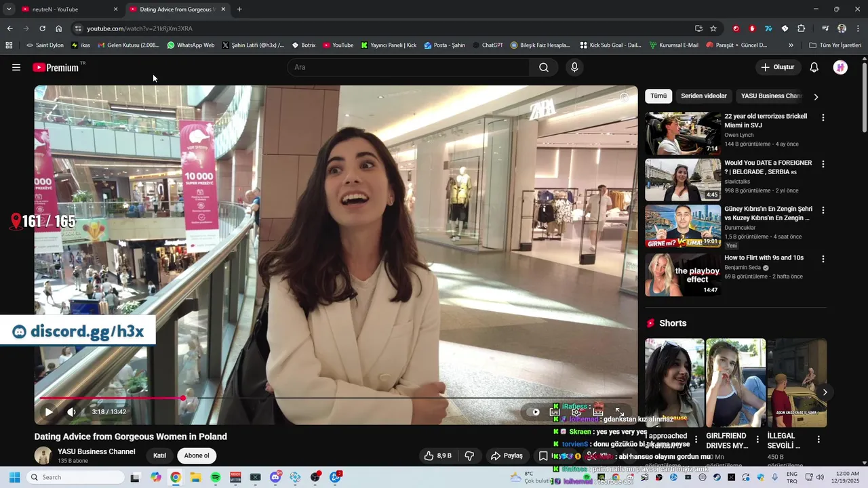Click Abone ol subscribe button
This screenshot has width=868, height=488.
(197, 455)
